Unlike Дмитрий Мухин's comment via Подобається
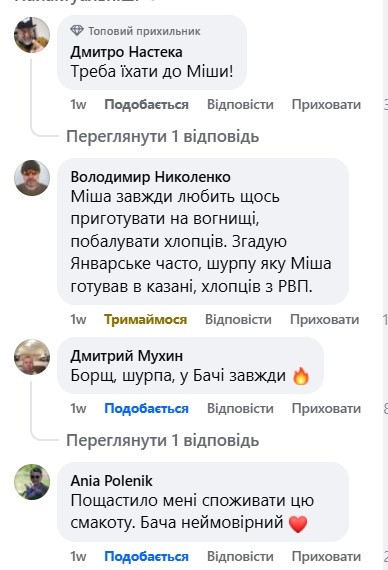 146,409
